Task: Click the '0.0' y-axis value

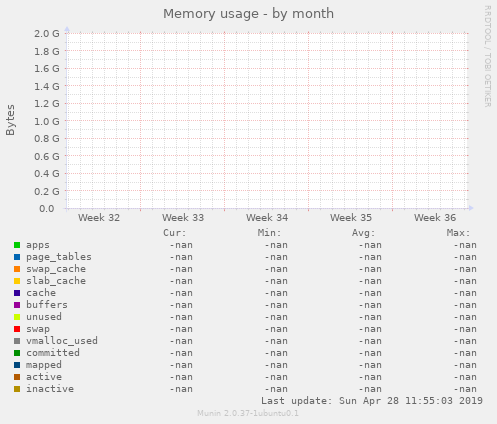Action: coord(47,209)
